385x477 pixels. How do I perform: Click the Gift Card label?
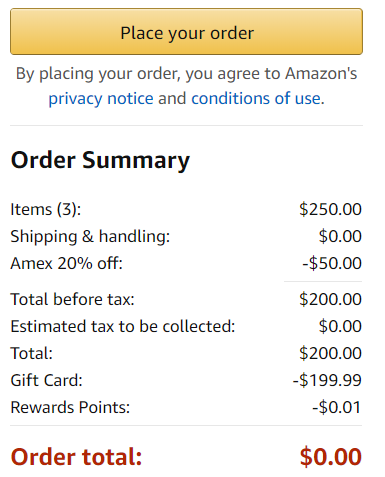(46, 380)
